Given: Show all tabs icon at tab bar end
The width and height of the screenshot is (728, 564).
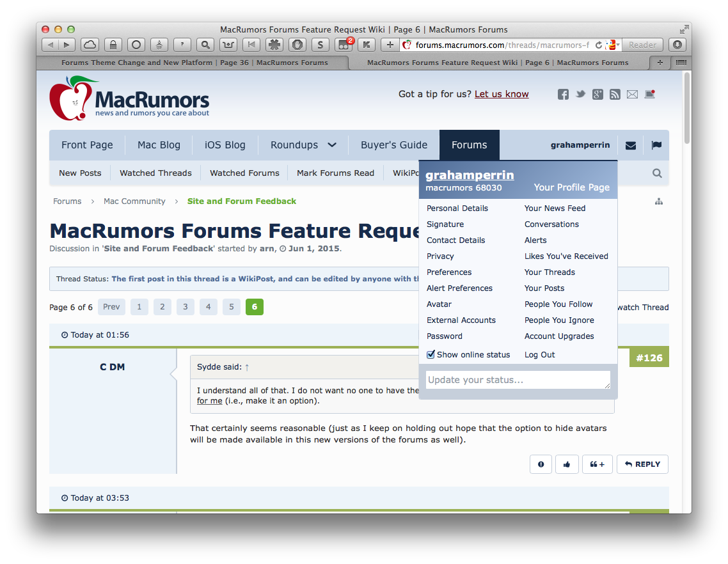Looking at the screenshot, I should tap(681, 63).
